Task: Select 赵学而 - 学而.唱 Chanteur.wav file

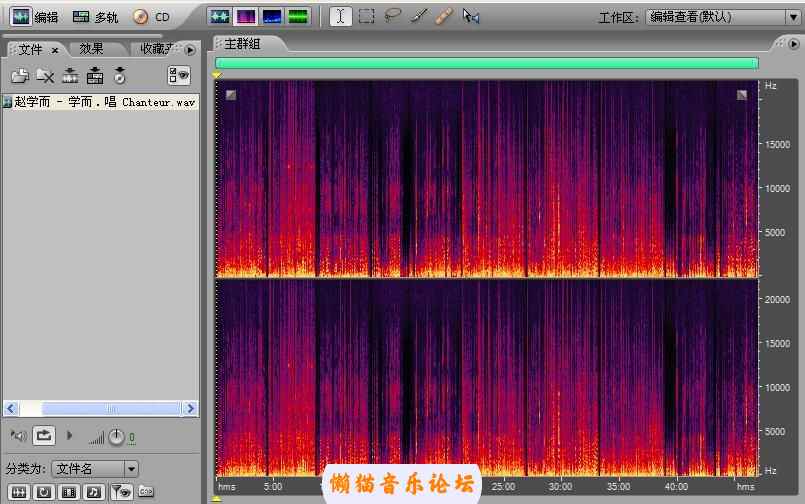Action: [101, 102]
